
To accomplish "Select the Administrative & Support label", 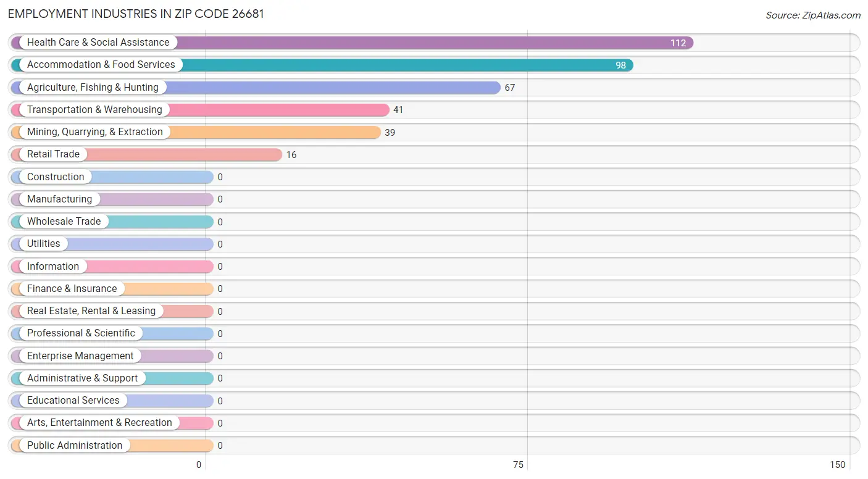I will (x=82, y=378).
